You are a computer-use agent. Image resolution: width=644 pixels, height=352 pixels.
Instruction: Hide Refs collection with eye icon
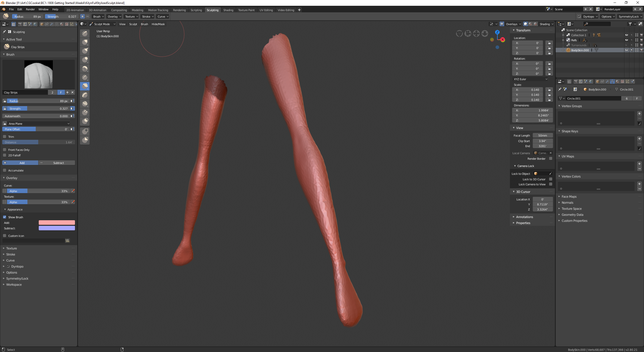626,40
